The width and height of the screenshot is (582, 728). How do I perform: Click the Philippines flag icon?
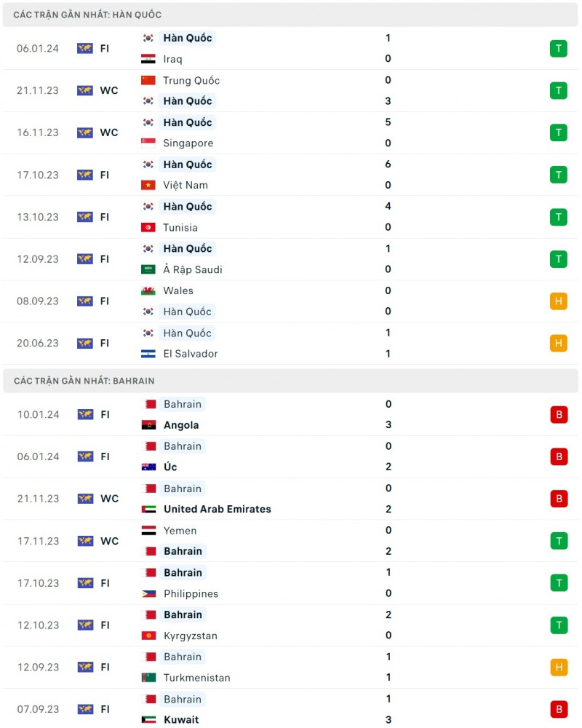coord(148,593)
